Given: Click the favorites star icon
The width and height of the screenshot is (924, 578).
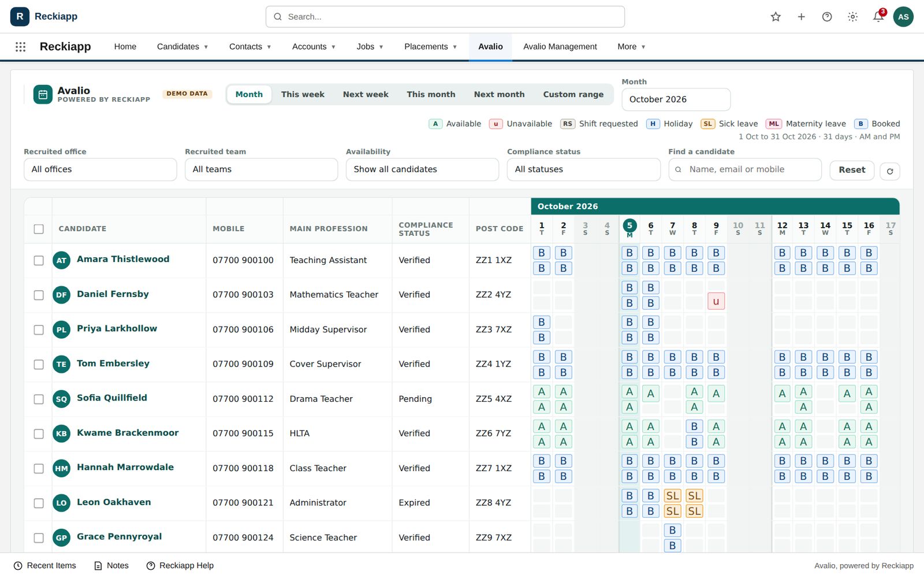Looking at the screenshot, I should (776, 17).
